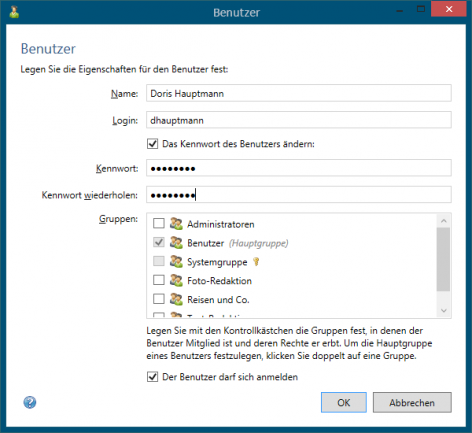Toggle 'Das Kennwort des Benutzers ändern' checkbox
This screenshot has width=472, height=433.
(153, 144)
